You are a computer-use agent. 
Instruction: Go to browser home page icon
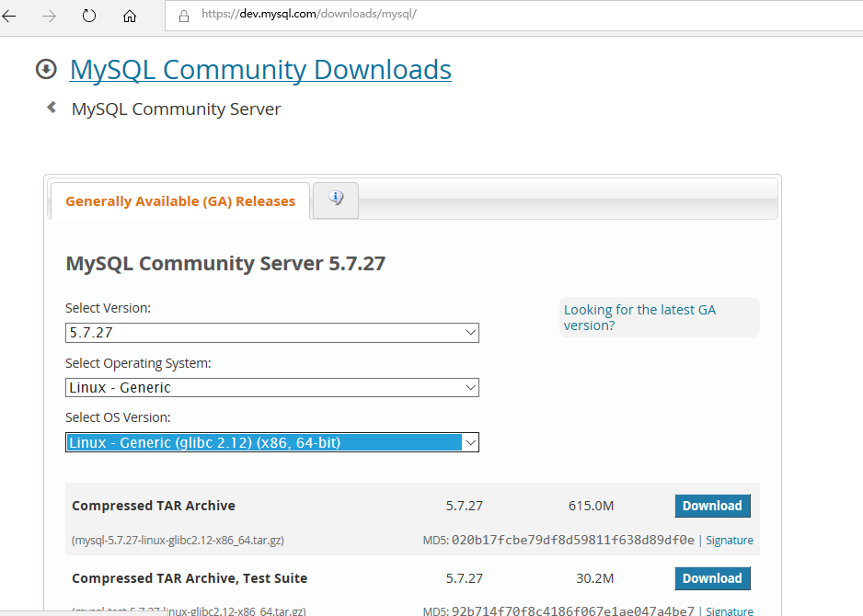pyautogui.click(x=130, y=16)
